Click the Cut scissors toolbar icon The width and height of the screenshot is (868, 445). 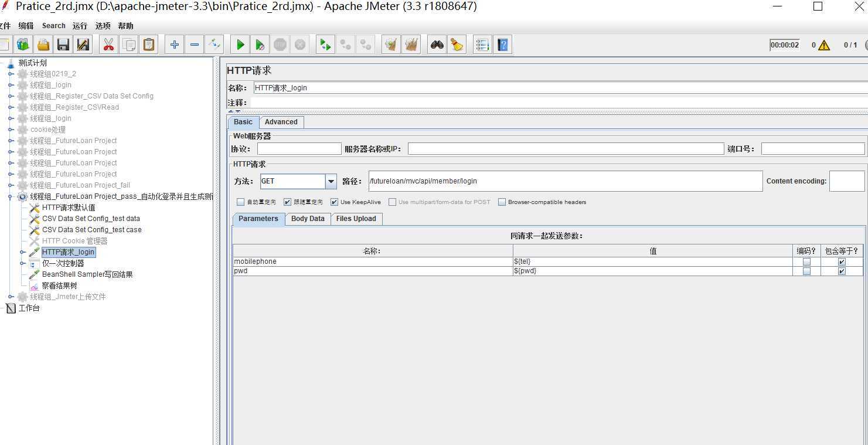[108, 45]
